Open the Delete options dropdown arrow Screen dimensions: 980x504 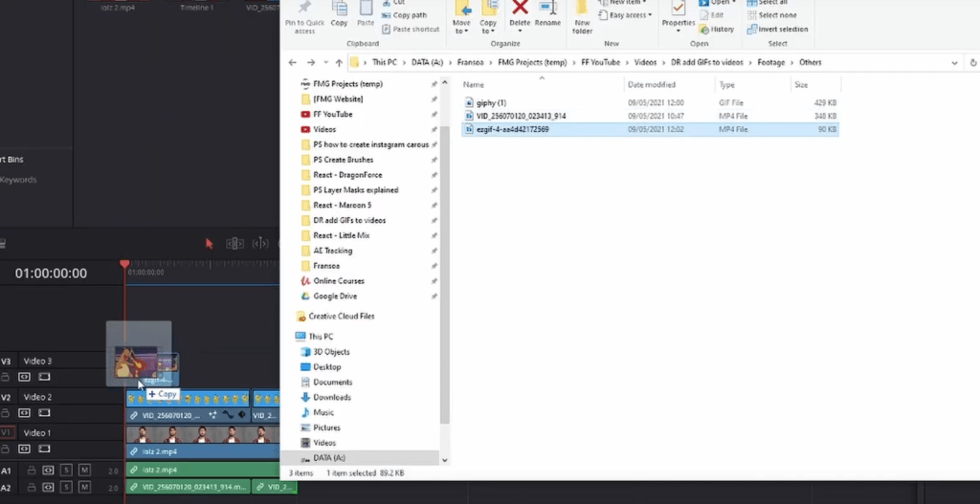pyautogui.click(x=520, y=30)
